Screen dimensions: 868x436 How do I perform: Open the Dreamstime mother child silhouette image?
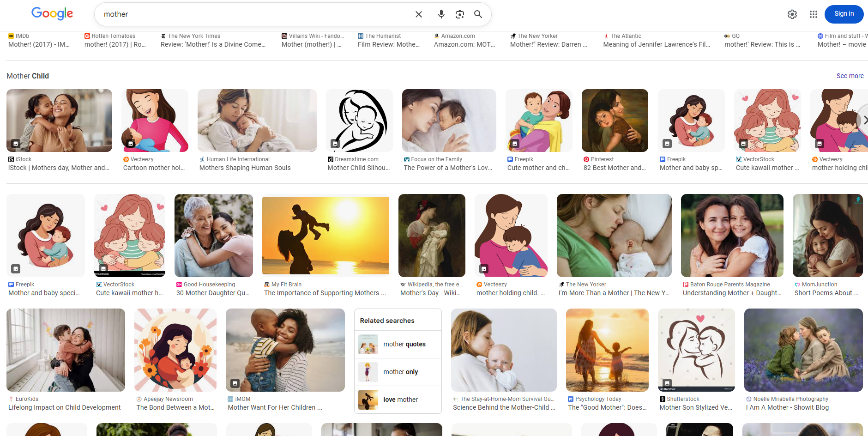(x=359, y=121)
